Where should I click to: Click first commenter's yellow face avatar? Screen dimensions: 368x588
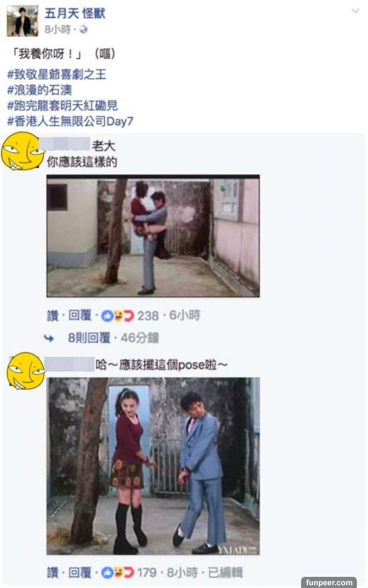[22, 151]
